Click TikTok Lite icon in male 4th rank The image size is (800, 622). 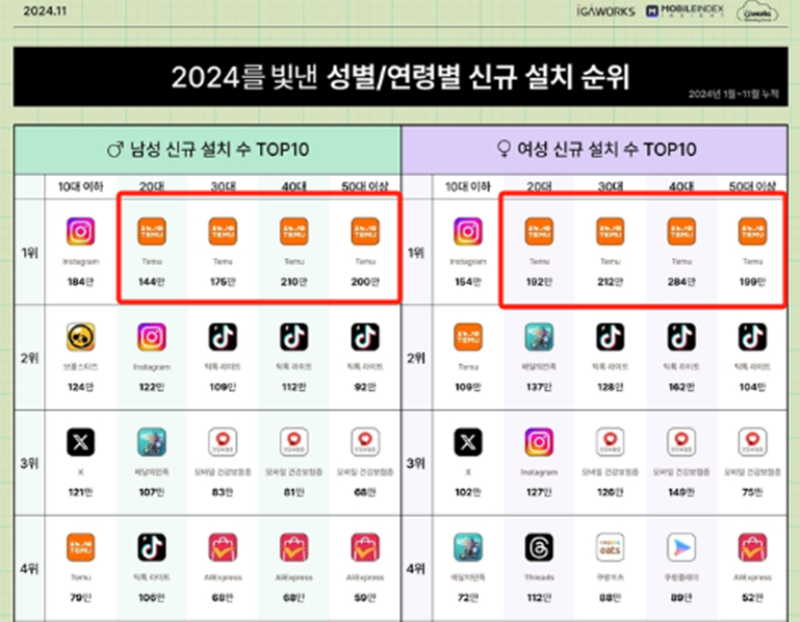click(151, 547)
